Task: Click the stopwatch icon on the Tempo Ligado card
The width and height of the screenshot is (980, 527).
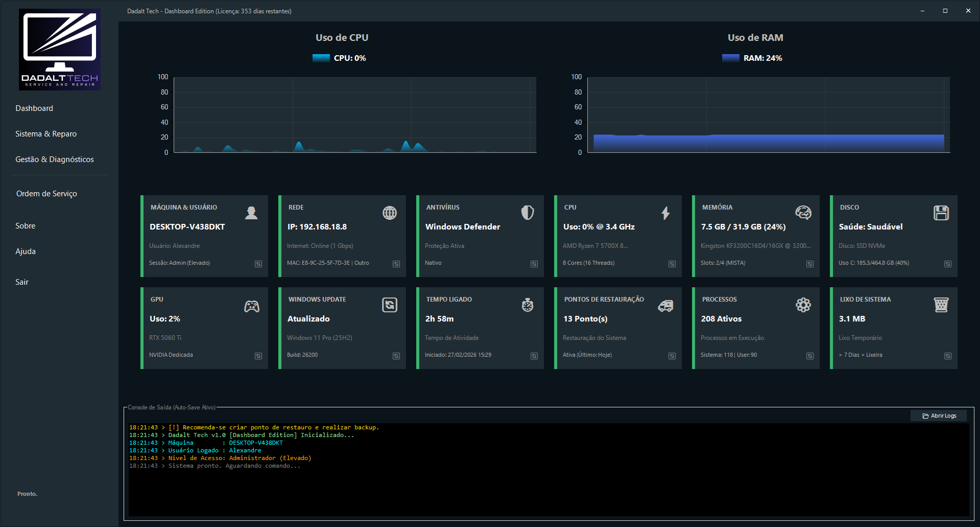Action: click(x=527, y=305)
